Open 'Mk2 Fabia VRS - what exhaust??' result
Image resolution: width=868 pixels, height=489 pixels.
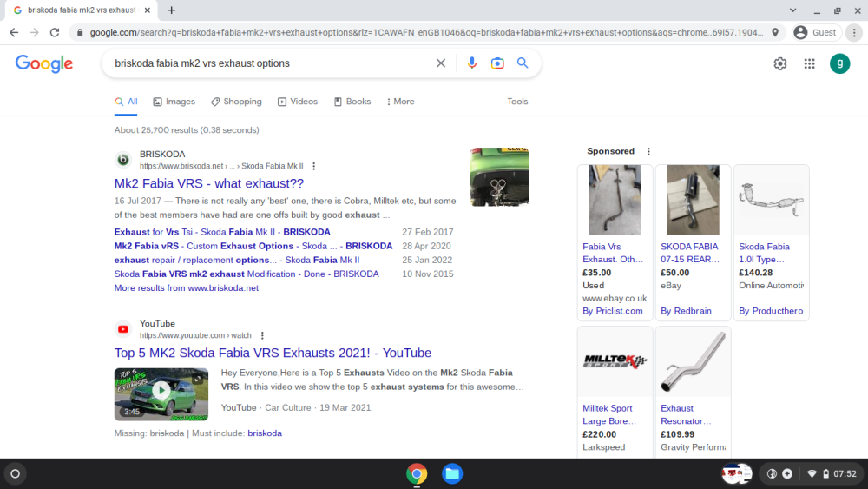[208, 183]
